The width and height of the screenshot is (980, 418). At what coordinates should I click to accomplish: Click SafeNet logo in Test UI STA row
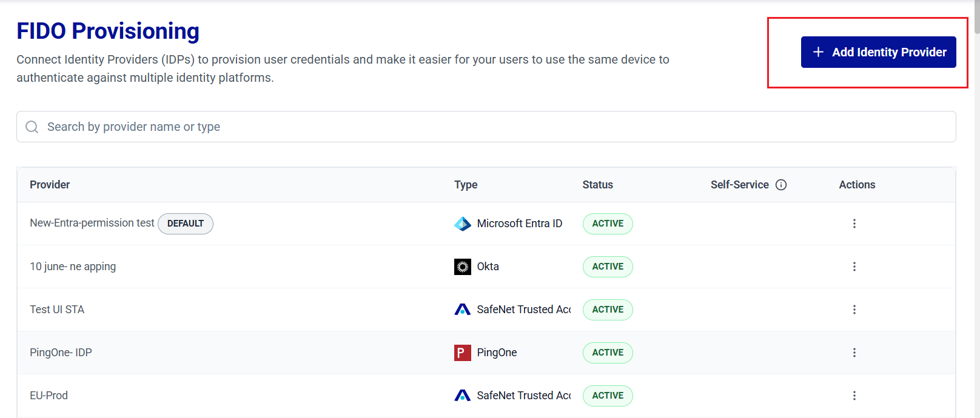(x=463, y=310)
